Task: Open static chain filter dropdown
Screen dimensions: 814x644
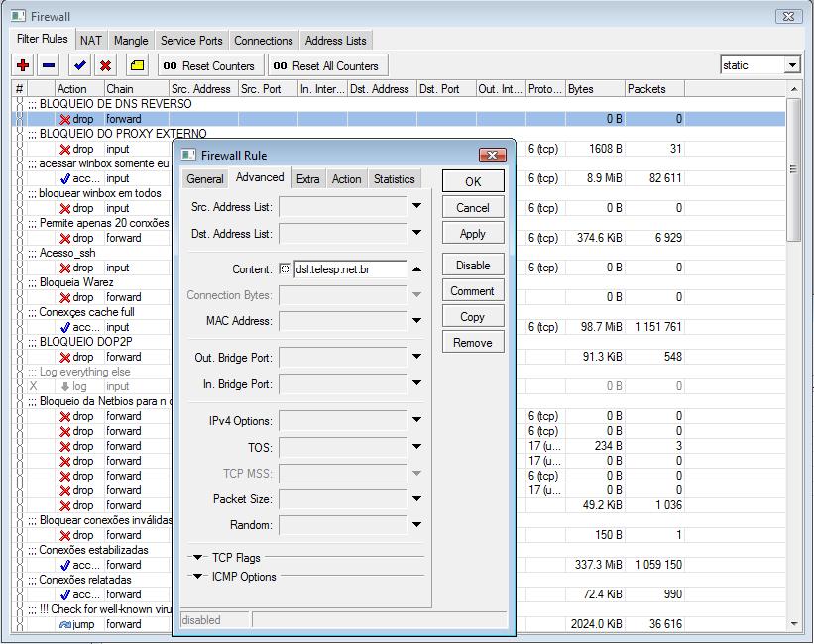Action: [792, 65]
